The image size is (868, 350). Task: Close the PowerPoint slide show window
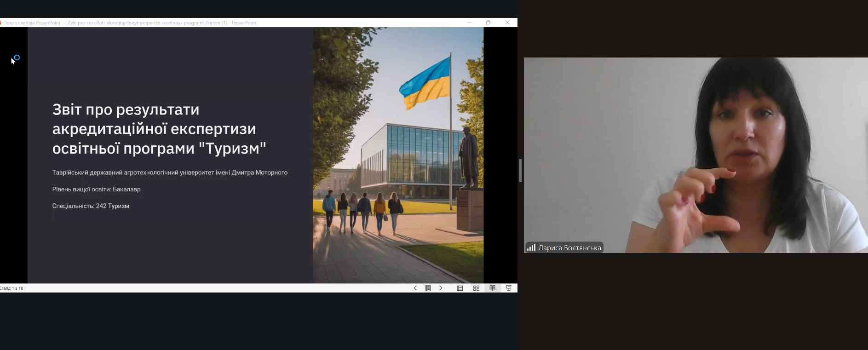[507, 22]
